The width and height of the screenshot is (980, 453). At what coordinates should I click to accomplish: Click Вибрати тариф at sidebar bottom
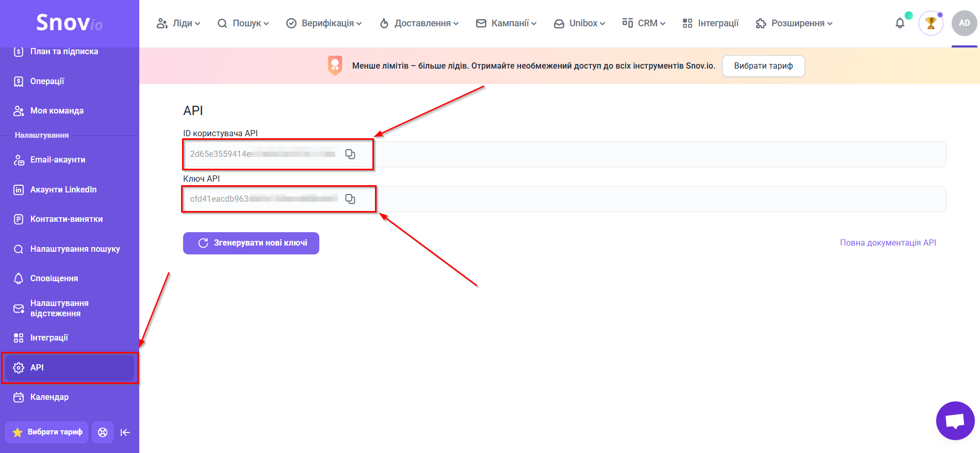pos(46,432)
